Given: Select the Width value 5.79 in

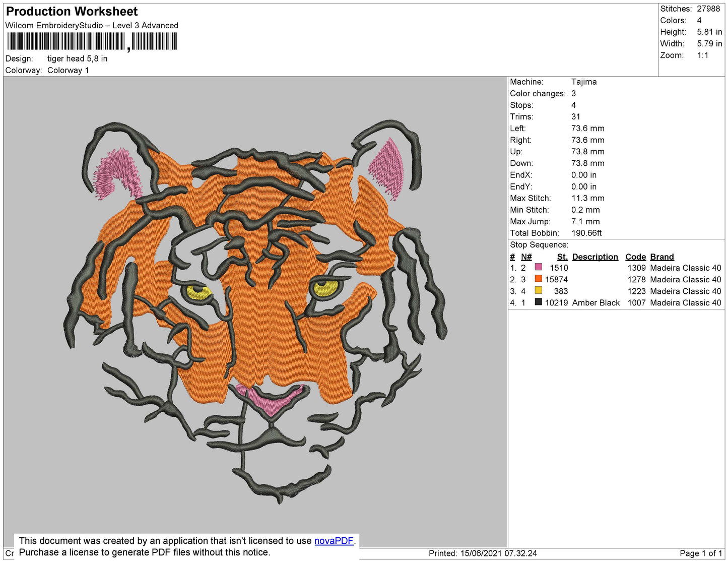Looking at the screenshot, I should (x=709, y=43).
